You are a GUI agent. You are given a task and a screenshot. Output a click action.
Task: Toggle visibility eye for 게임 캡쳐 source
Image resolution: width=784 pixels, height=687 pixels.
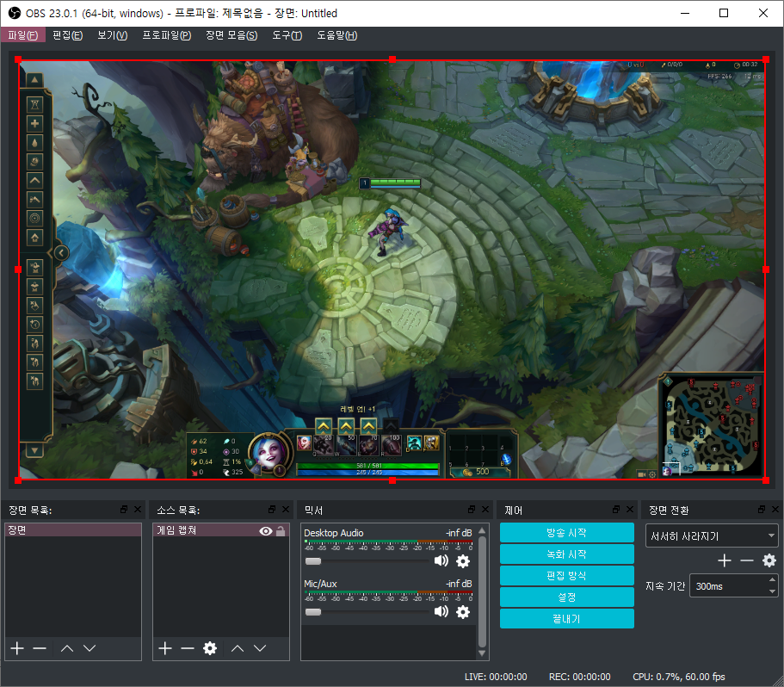point(266,531)
